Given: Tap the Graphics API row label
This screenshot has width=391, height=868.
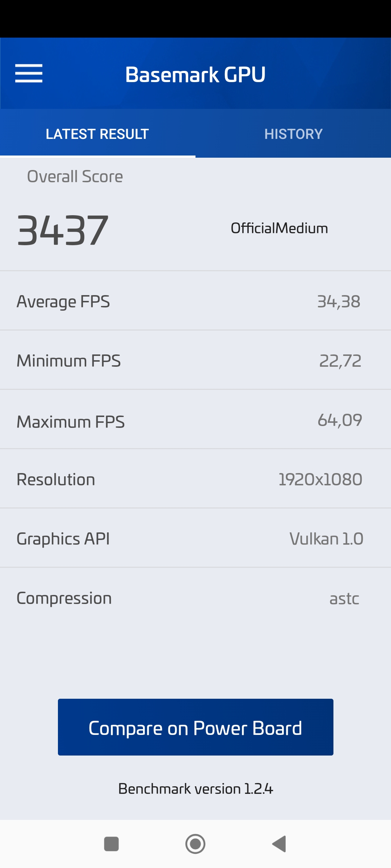Looking at the screenshot, I should tap(63, 539).
